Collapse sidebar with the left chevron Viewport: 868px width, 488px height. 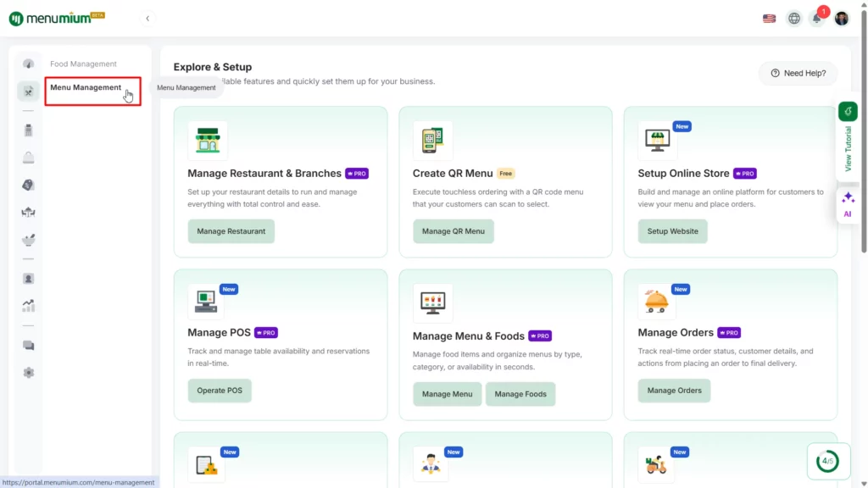147,19
